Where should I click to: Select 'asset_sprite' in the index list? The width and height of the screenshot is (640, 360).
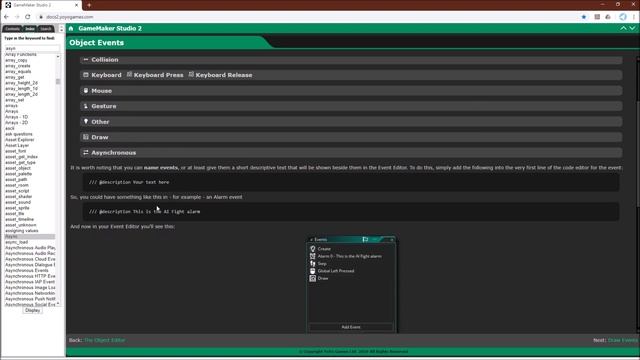coord(17,208)
